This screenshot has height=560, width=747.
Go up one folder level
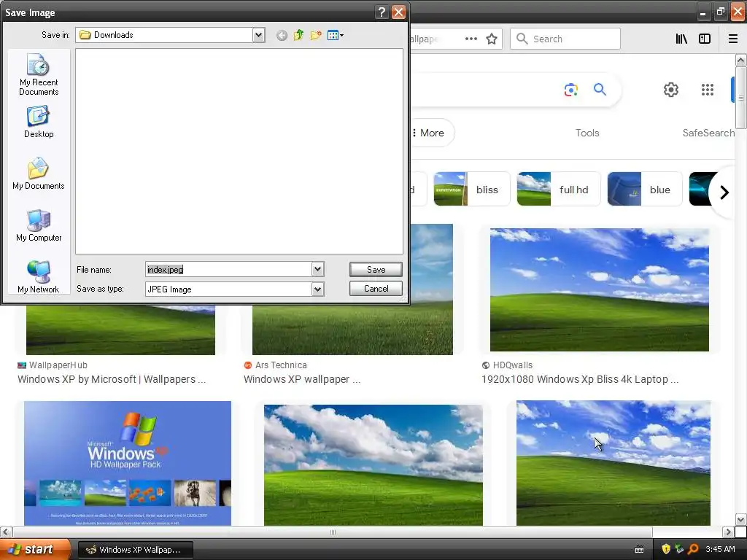(298, 35)
